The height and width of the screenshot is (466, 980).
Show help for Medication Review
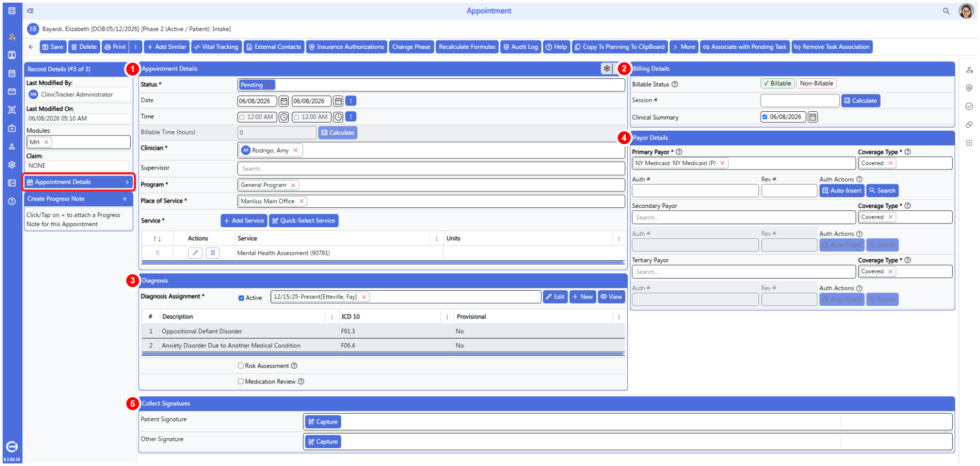coord(301,382)
